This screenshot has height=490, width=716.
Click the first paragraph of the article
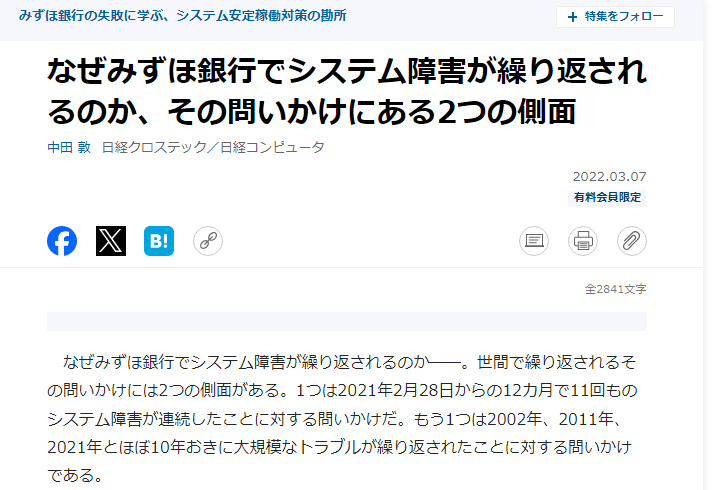pos(342,418)
